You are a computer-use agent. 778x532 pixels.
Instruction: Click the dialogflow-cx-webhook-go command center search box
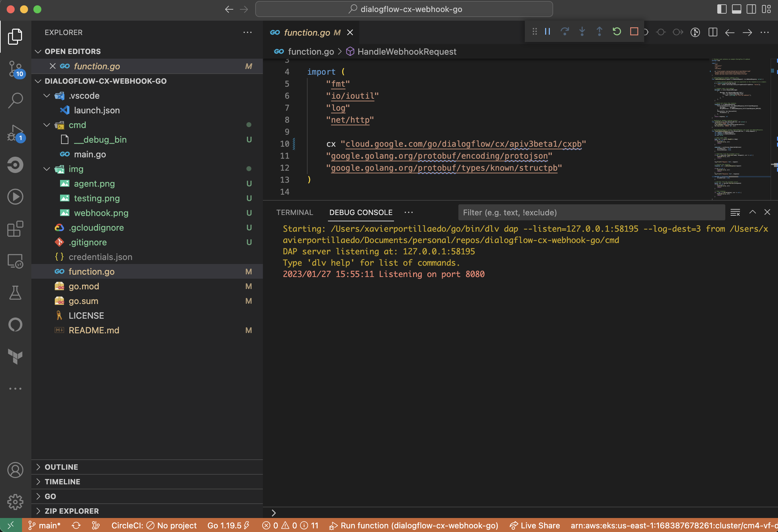coord(404,9)
